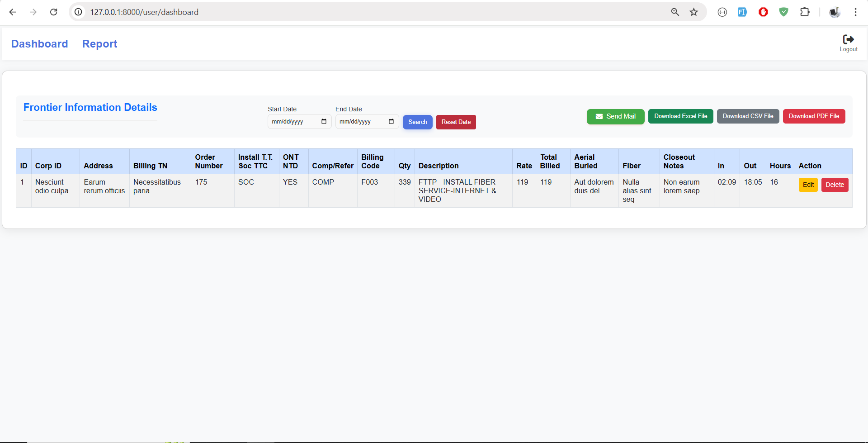Screen dimensions: 868x443
Task: Click the red Opera-style extension icon
Action: tap(763, 12)
